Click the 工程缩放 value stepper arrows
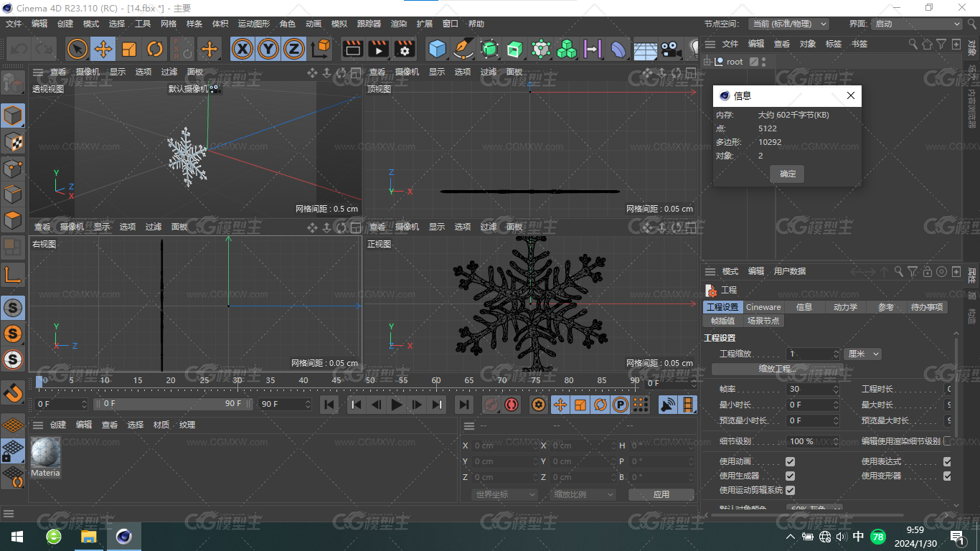 point(836,354)
